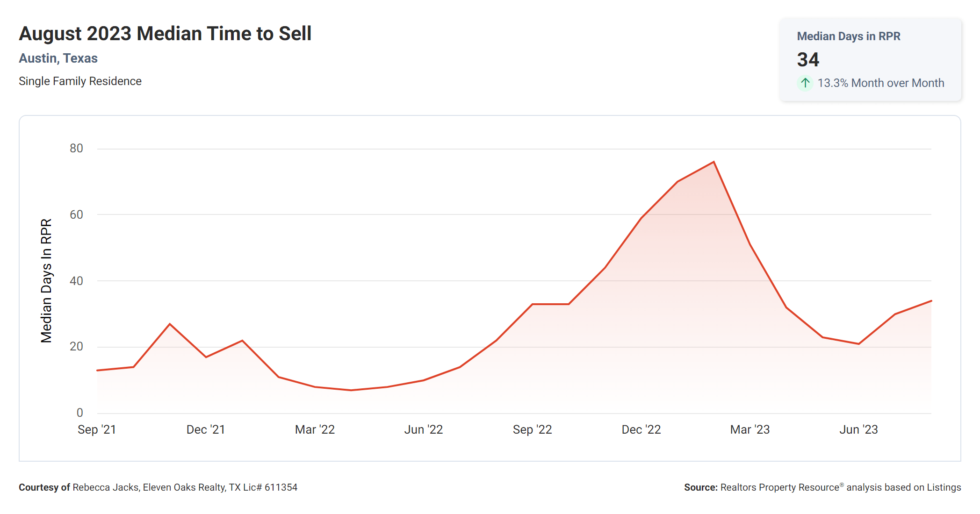Click the 13.3% Month over Month text
Viewport: 980px width, 514px height.
(x=880, y=83)
